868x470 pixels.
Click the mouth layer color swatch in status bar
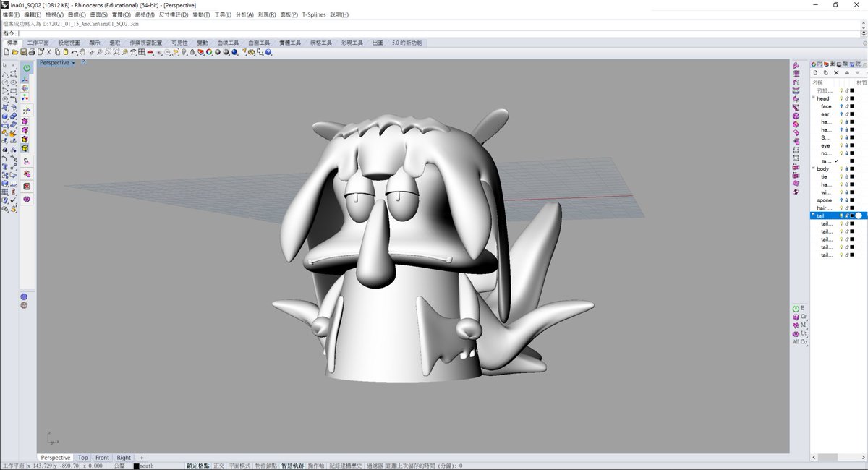point(136,466)
